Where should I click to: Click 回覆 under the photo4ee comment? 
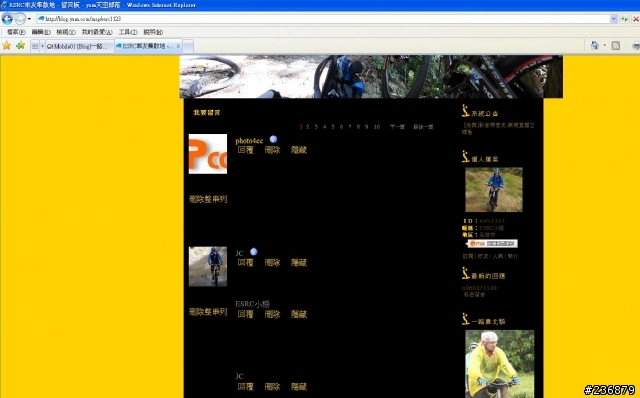coord(245,150)
